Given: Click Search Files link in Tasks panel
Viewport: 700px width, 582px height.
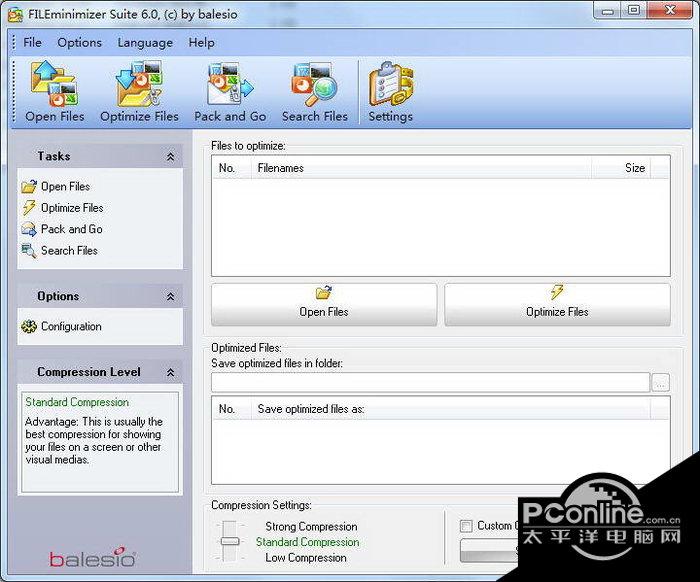Looking at the screenshot, I should pos(69,250).
